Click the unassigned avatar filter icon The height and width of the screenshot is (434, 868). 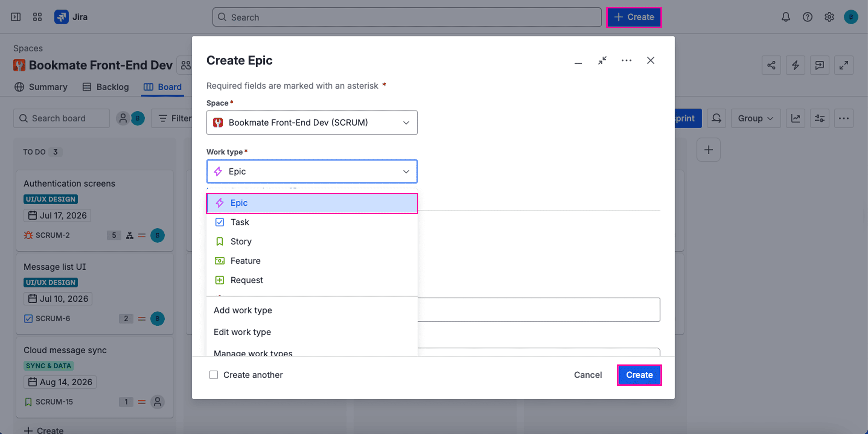pos(123,118)
